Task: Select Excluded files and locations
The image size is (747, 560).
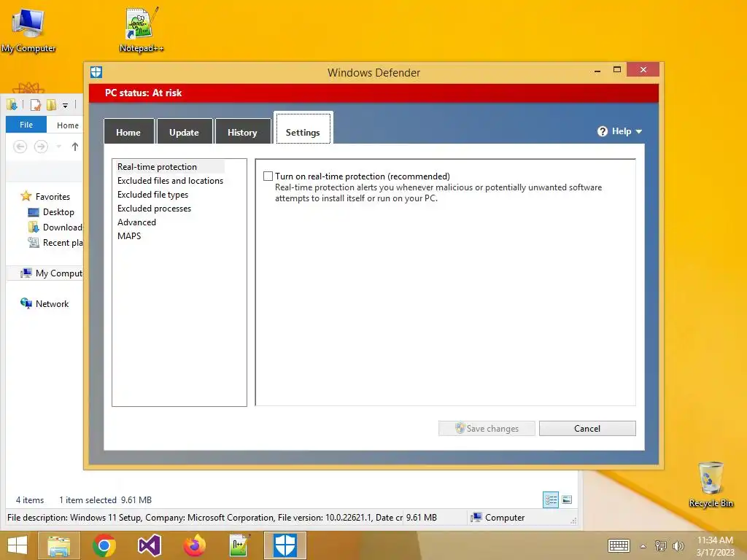Action: click(x=170, y=181)
